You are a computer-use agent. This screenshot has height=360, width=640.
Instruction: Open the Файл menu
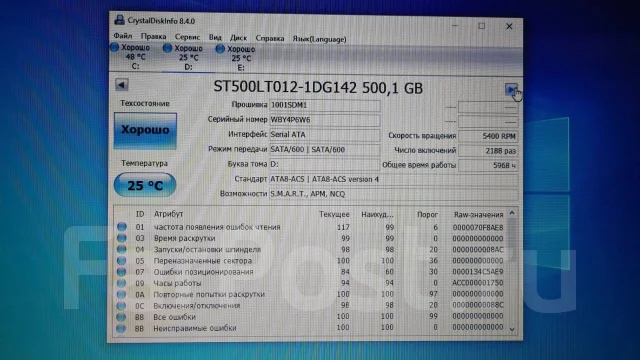122,36
